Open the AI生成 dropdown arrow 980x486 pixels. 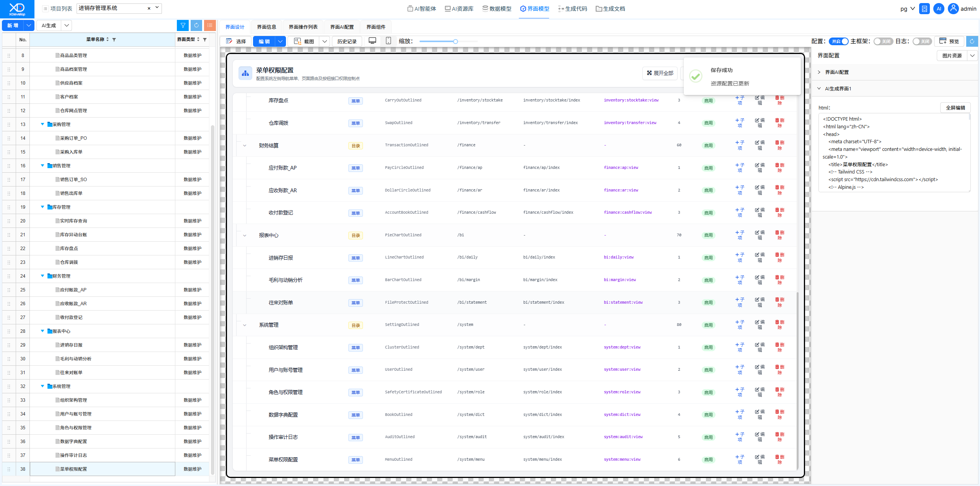pyautogui.click(x=67, y=25)
